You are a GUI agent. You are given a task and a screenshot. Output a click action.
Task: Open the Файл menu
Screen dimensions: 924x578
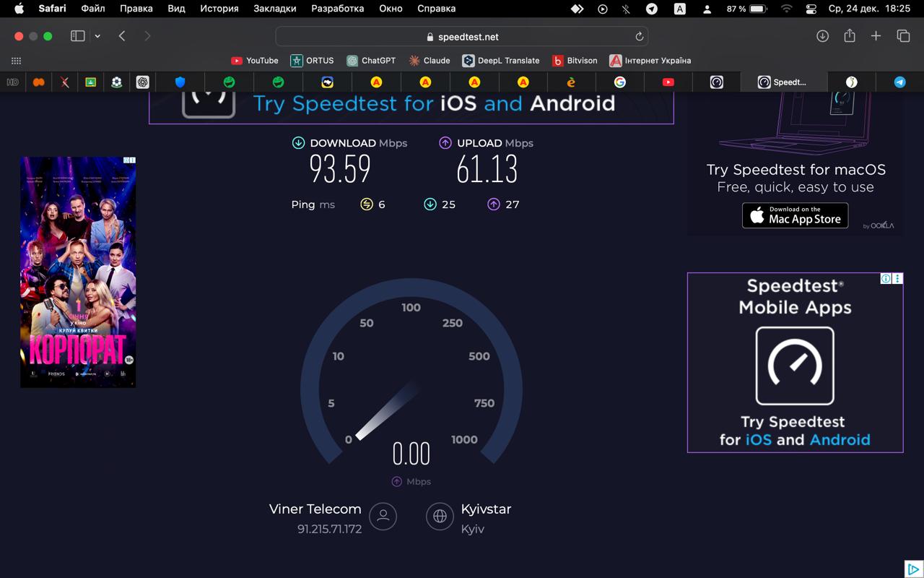93,9
